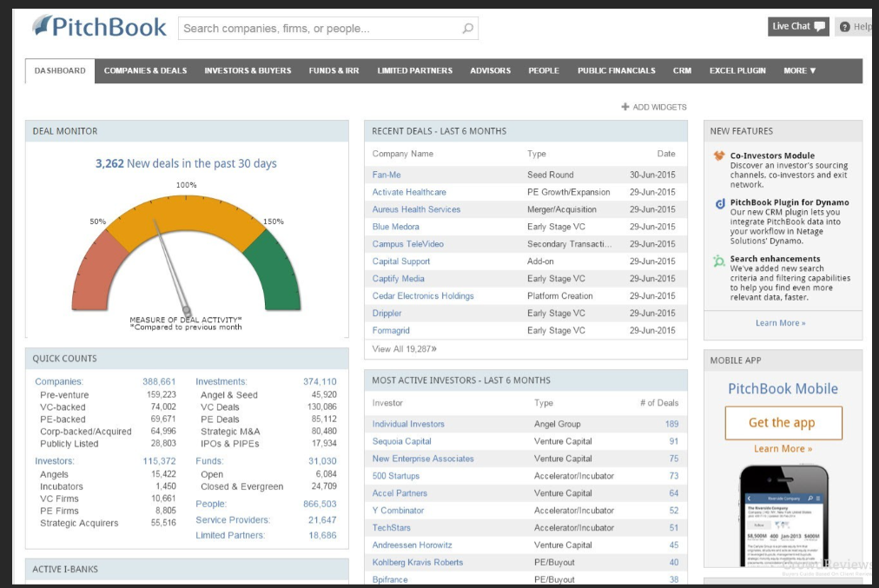This screenshot has width=879, height=588.
Task: Open the Y Combinator link
Action: coord(398,511)
